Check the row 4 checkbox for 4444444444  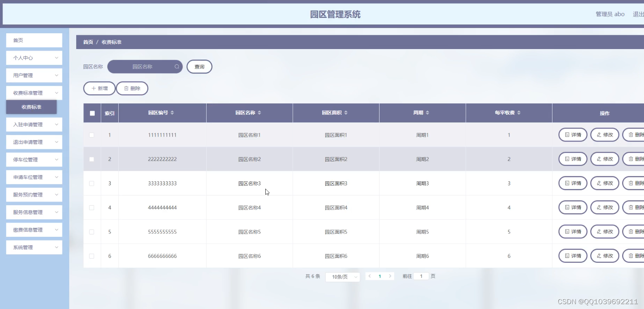(92, 208)
